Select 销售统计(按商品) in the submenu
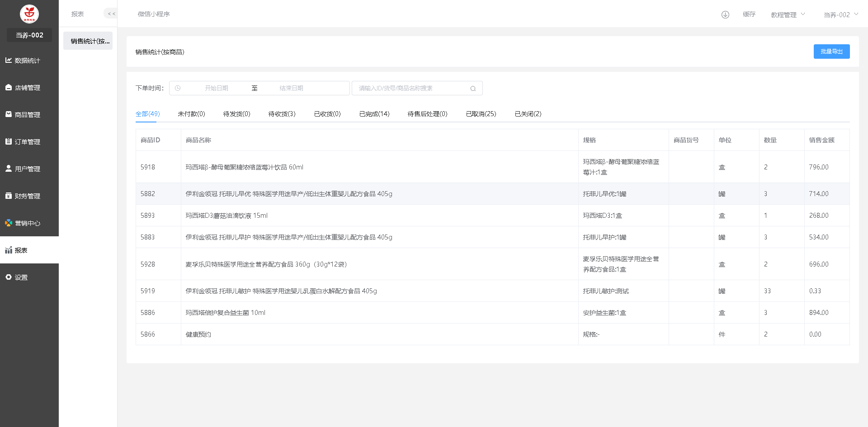868x427 pixels. [x=88, y=41]
